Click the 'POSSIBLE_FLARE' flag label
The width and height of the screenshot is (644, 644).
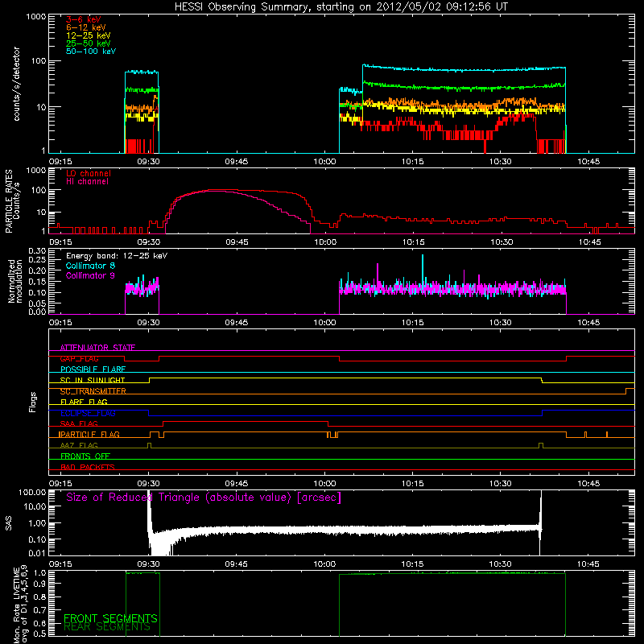click(x=93, y=369)
